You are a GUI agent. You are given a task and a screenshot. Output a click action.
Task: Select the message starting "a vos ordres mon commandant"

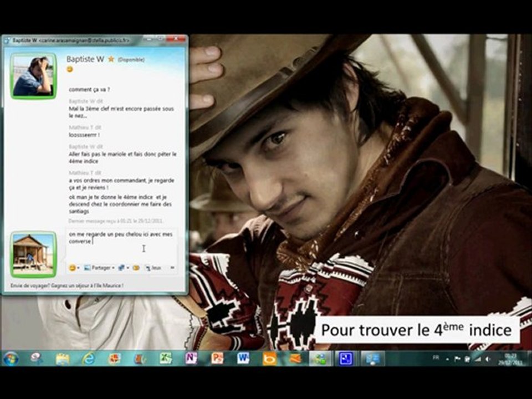(121, 184)
